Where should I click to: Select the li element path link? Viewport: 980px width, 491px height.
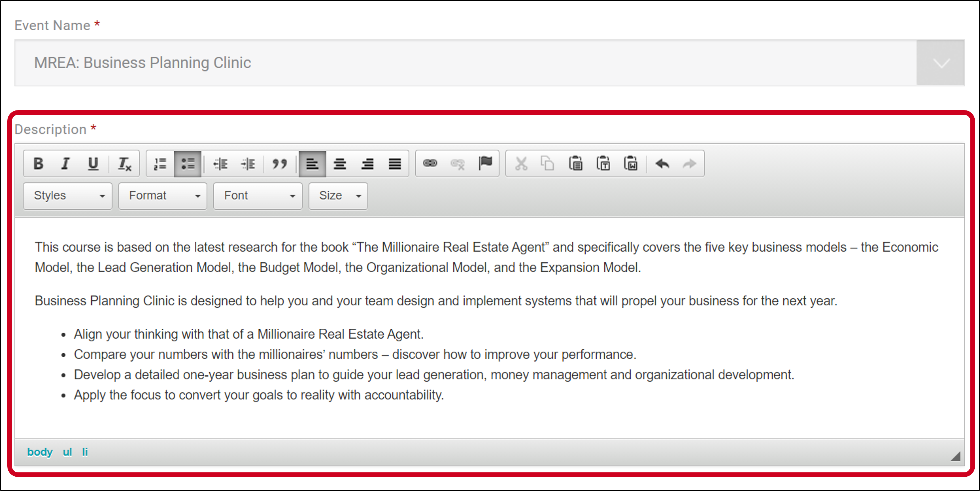coord(85,452)
